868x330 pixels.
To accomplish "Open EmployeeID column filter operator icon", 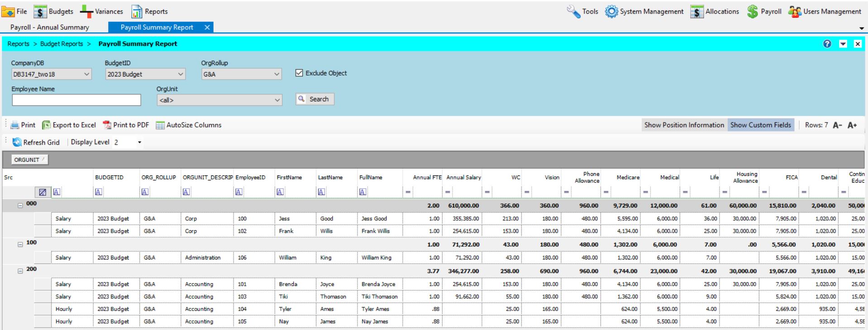I will coord(238,192).
